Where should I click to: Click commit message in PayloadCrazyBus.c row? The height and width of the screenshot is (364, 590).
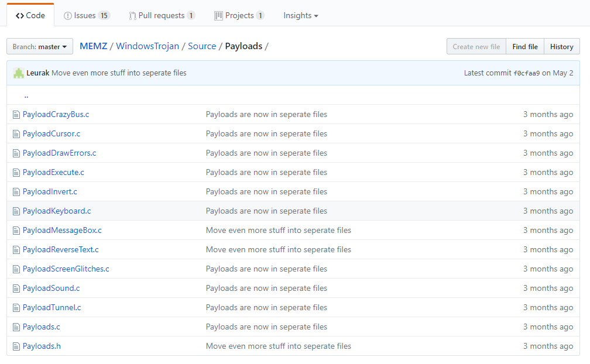tap(266, 114)
